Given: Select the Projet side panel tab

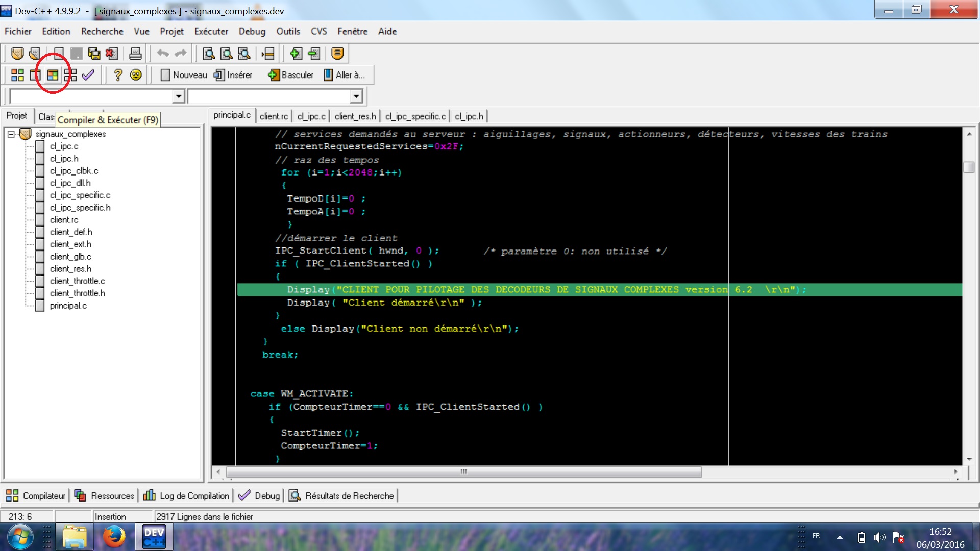Looking at the screenshot, I should click(x=17, y=116).
